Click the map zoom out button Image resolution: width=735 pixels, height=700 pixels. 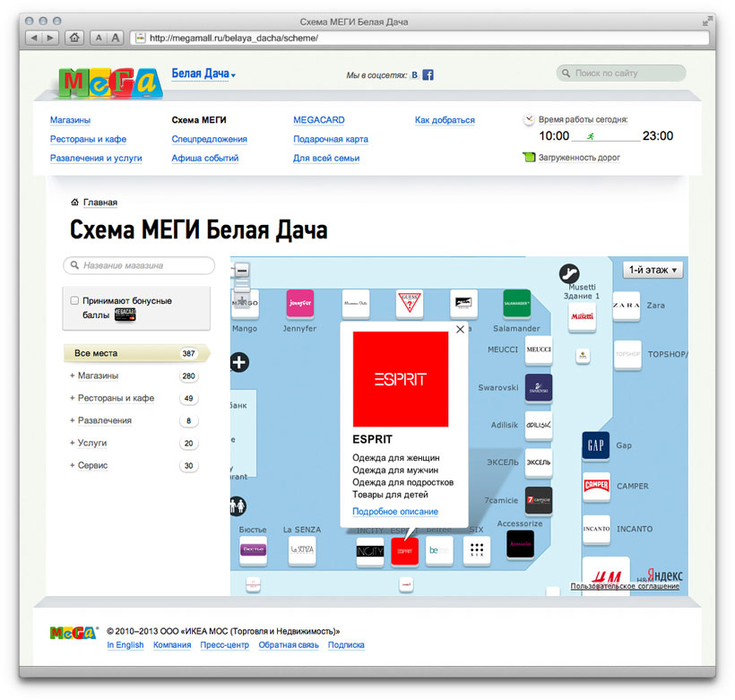[241, 271]
